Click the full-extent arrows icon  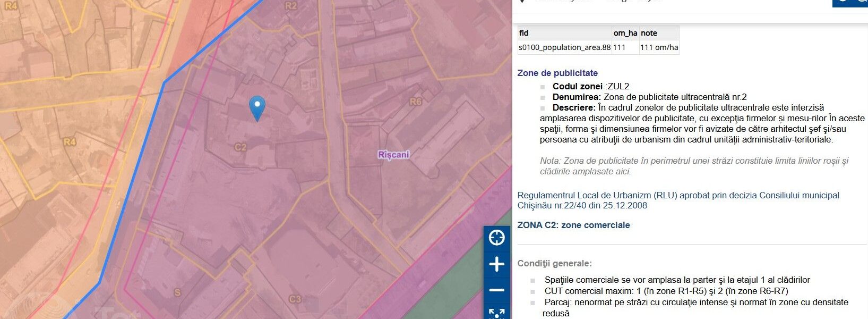496,314
